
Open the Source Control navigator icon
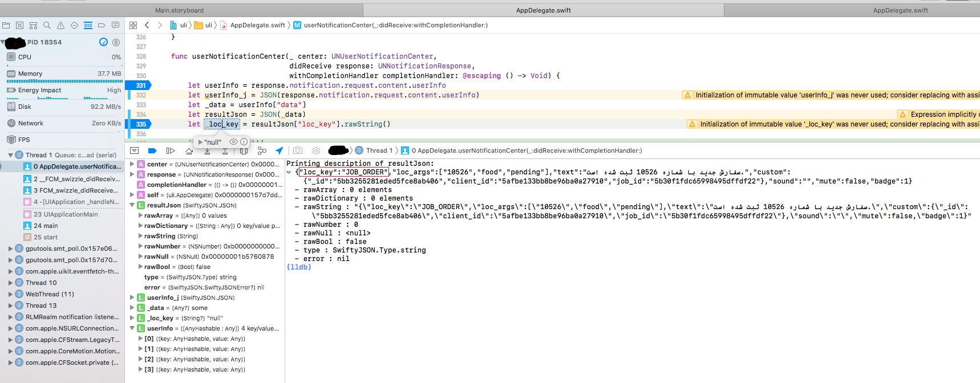(19, 25)
